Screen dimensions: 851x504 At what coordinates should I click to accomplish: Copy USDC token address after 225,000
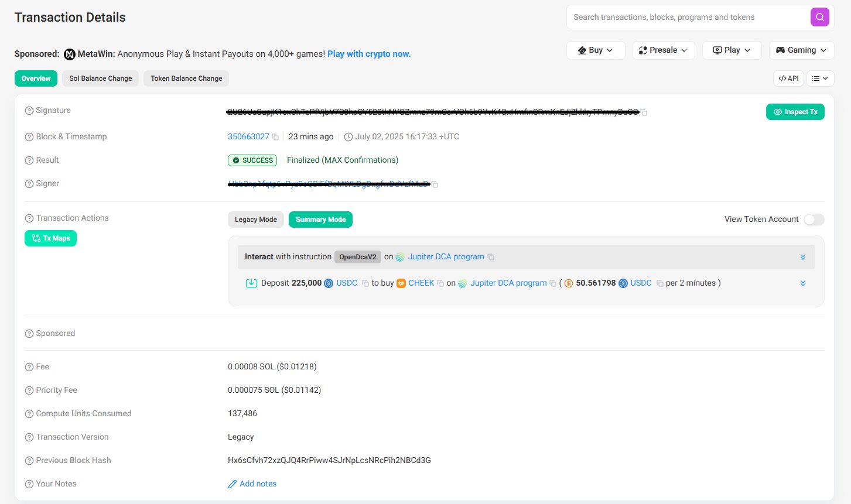(x=365, y=283)
